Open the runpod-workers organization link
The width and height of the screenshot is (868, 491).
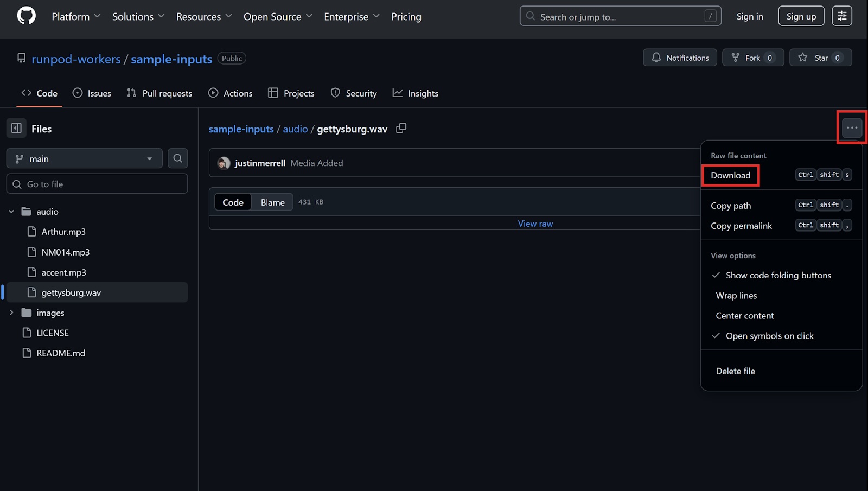76,59
